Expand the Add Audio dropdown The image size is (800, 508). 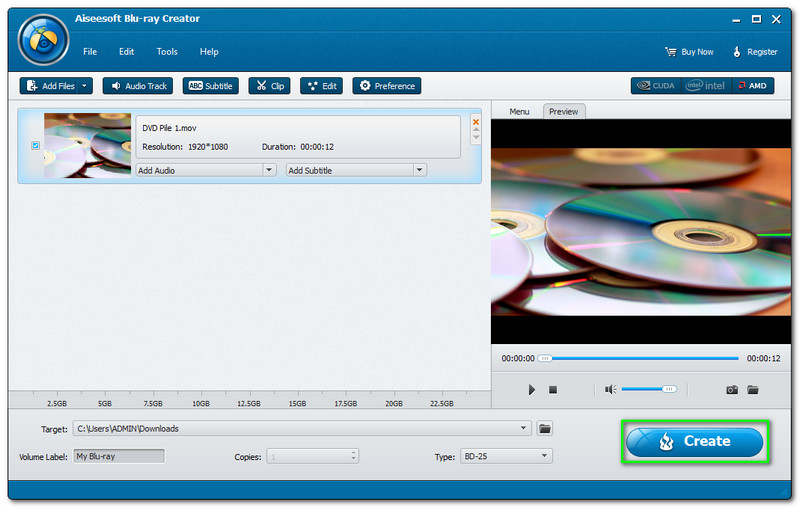click(x=269, y=170)
